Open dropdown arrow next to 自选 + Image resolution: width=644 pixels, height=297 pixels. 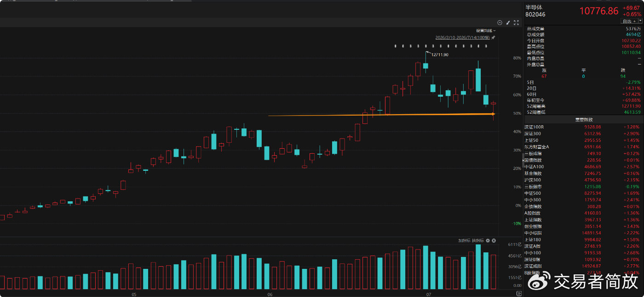pos(640,21)
